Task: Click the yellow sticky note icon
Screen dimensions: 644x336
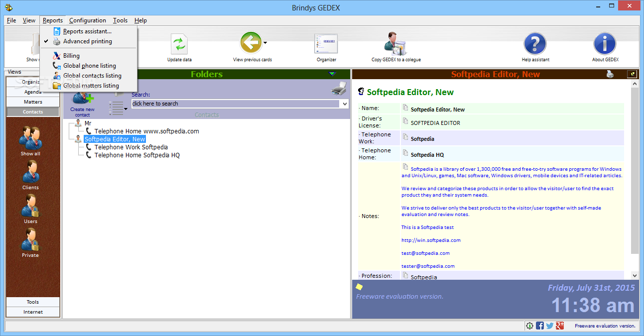Action: 359,287
